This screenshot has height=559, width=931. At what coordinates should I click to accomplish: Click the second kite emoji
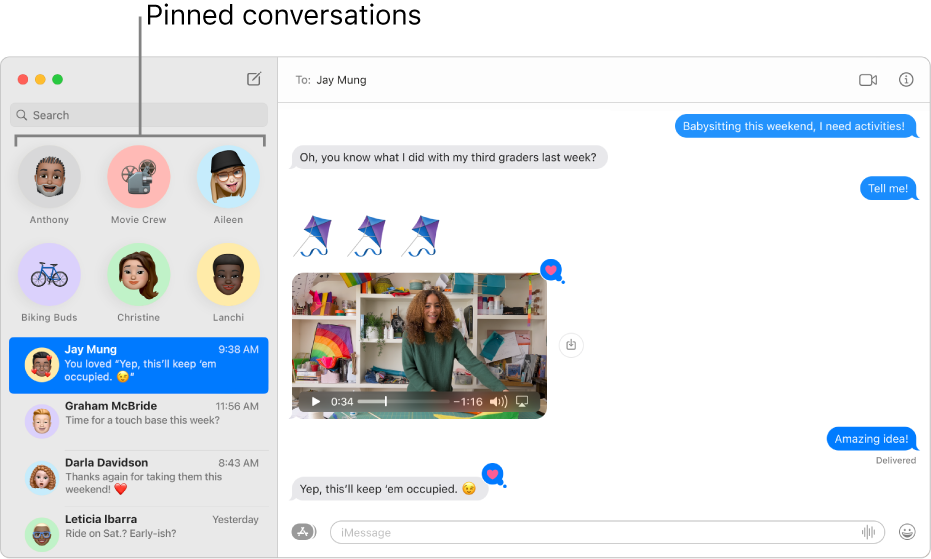pos(366,236)
